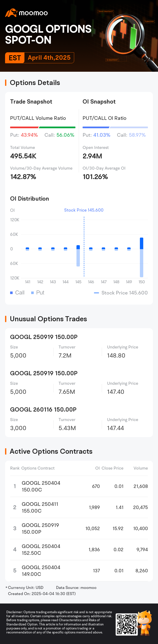Click the moomoo bull logo icon
This screenshot has width=158, height=644.
[x=11, y=13]
